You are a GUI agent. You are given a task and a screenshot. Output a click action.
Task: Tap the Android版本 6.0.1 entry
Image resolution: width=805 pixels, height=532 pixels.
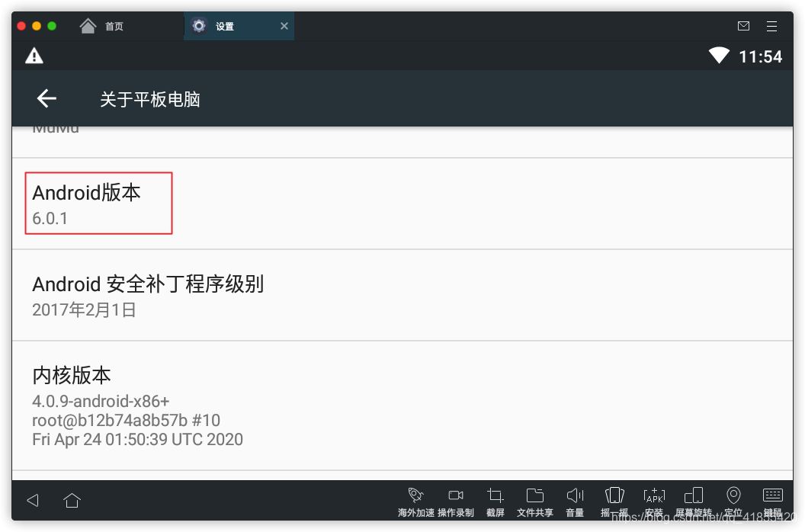402,204
